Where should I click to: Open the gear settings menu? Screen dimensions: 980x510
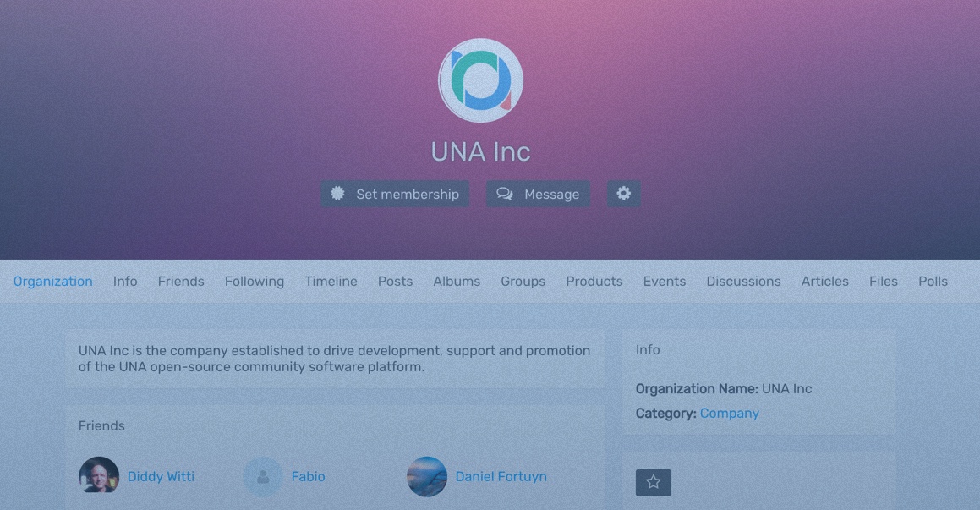(623, 194)
